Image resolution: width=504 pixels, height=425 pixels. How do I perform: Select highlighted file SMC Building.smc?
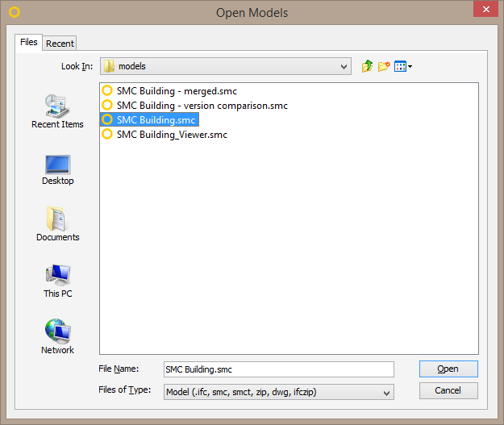pos(150,119)
